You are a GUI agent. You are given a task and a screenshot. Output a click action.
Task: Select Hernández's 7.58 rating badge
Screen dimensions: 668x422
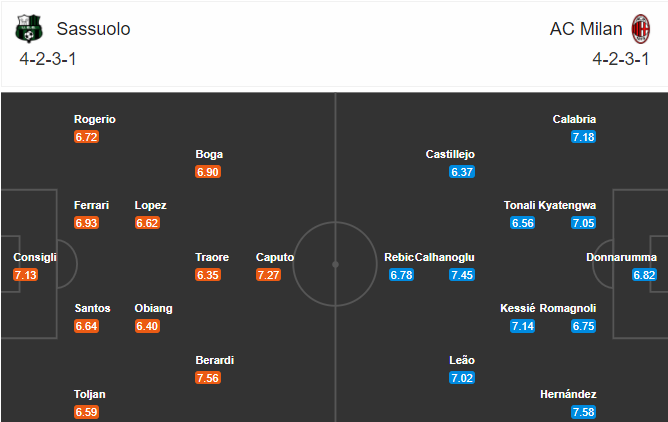(x=583, y=412)
